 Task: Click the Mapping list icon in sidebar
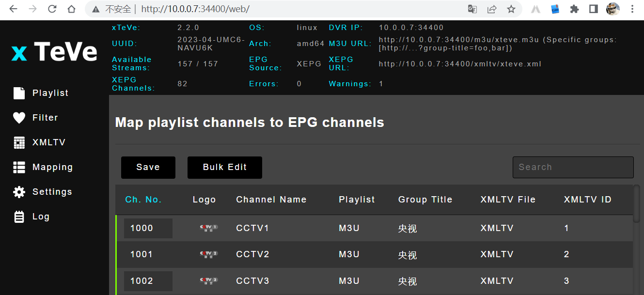(x=19, y=167)
